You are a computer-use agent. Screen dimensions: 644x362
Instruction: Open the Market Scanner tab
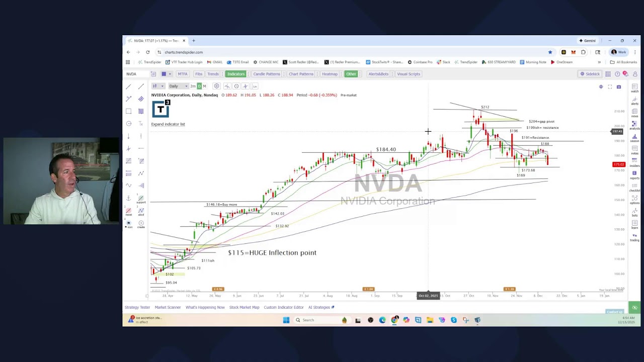pos(168,307)
